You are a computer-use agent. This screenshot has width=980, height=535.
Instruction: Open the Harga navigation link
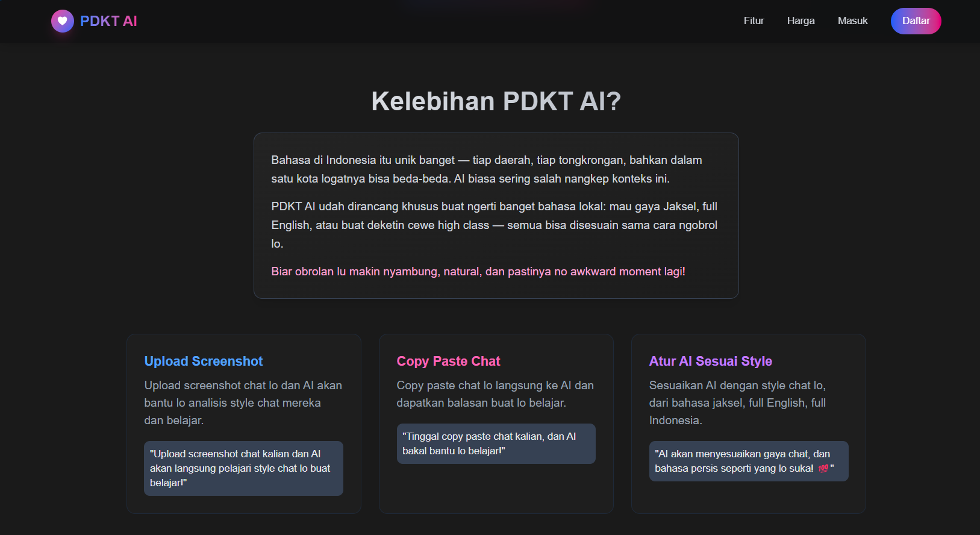point(801,20)
